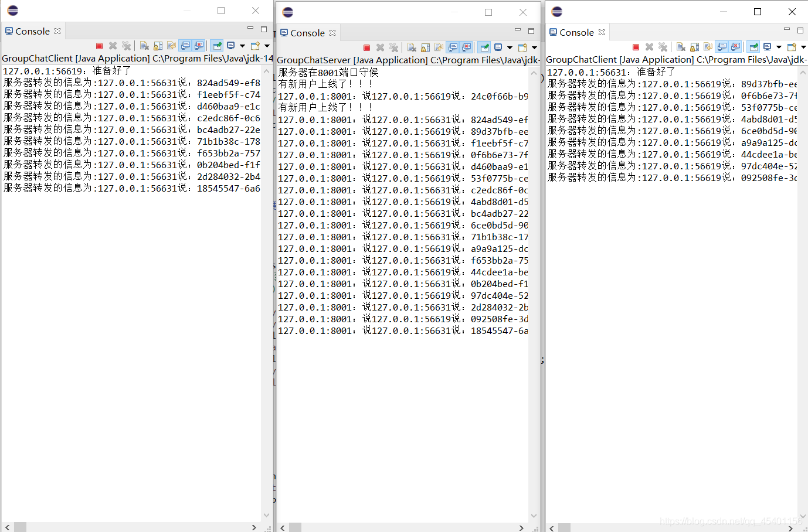
Task: Expand Open Console dropdown arrow in the server window
Action: click(x=534, y=47)
